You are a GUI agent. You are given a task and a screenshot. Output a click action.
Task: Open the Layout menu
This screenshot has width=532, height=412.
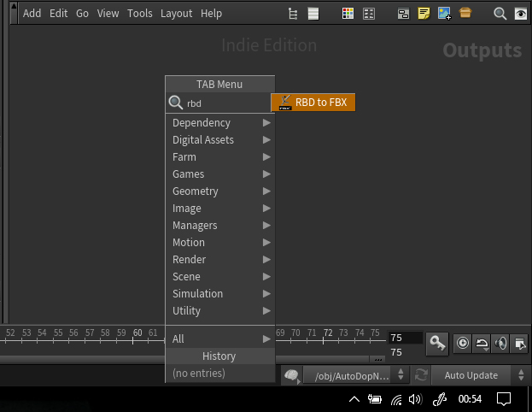[176, 13]
